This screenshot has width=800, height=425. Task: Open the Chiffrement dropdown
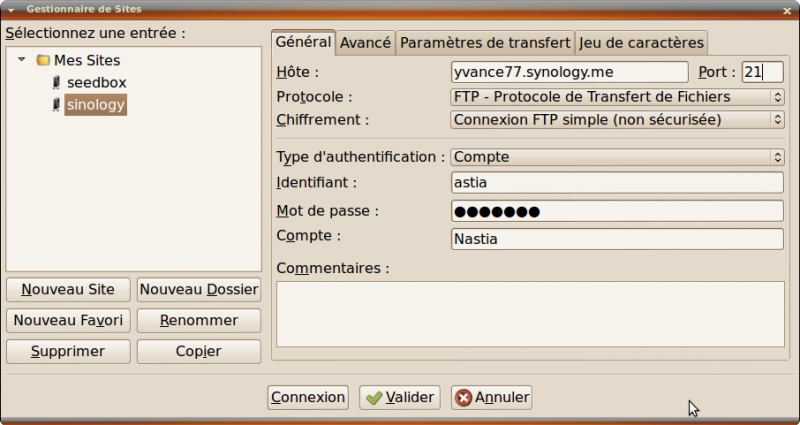click(616, 120)
